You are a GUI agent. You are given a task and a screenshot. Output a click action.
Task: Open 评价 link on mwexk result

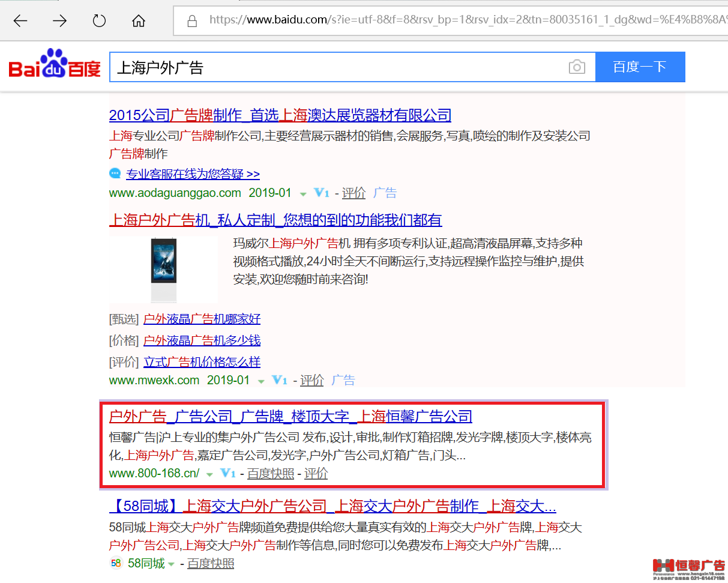coord(311,381)
